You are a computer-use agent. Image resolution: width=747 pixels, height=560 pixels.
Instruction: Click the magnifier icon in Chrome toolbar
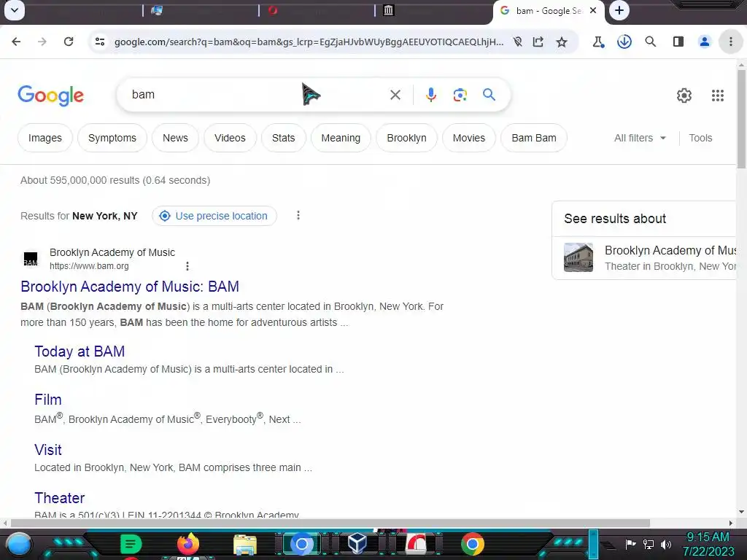coord(650,42)
